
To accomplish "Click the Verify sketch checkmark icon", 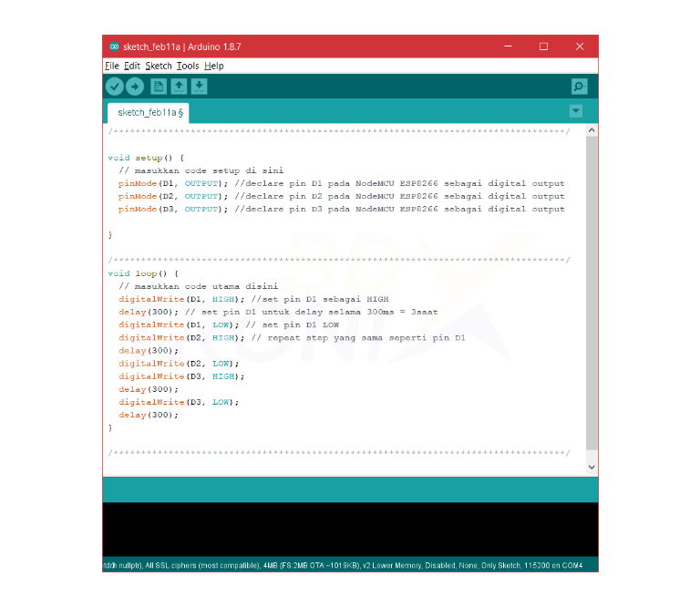I will tap(114, 87).
